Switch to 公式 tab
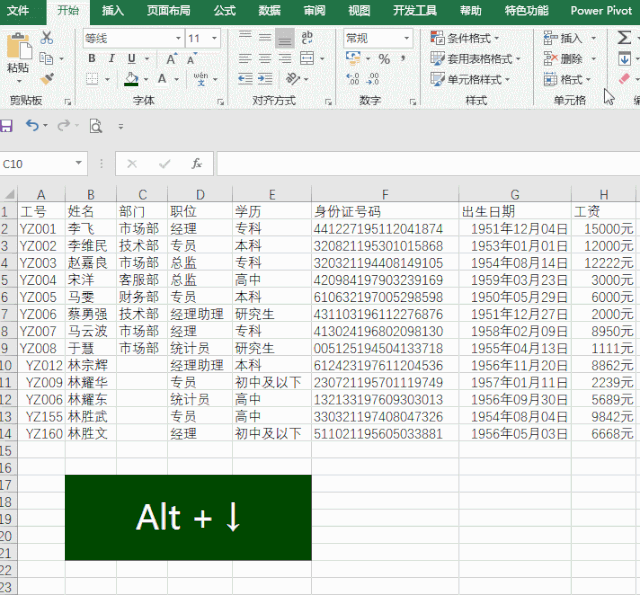 coord(224,10)
